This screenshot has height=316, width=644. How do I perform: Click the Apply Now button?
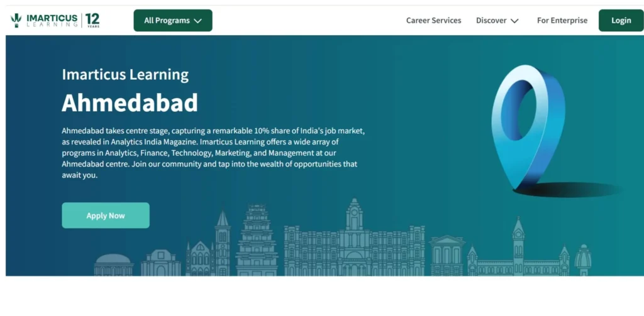pyautogui.click(x=106, y=215)
